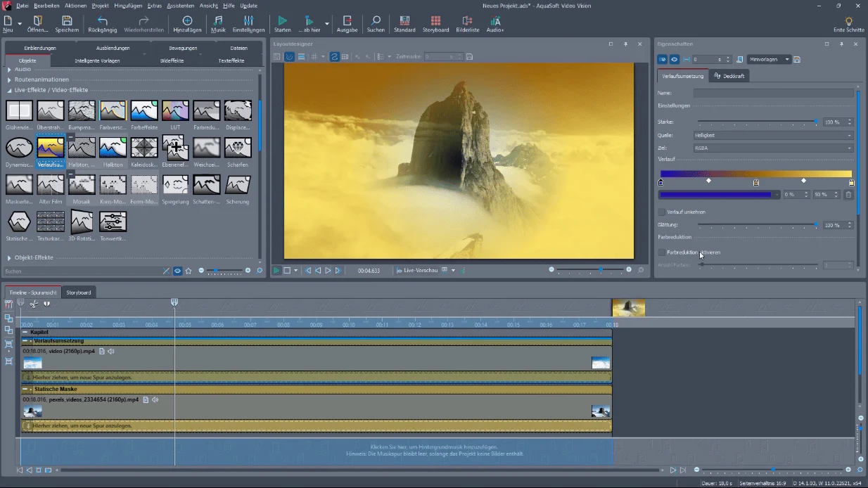This screenshot has width=868, height=488.
Task: Toggle the favorites star filter in toolbox
Action: click(x=189, y=271)
